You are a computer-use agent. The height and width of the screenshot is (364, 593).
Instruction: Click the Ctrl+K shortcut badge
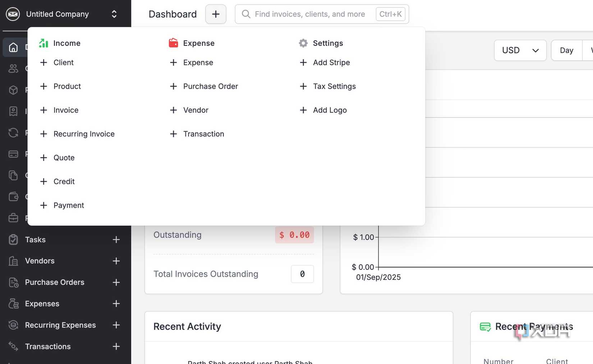click(390, 14)
